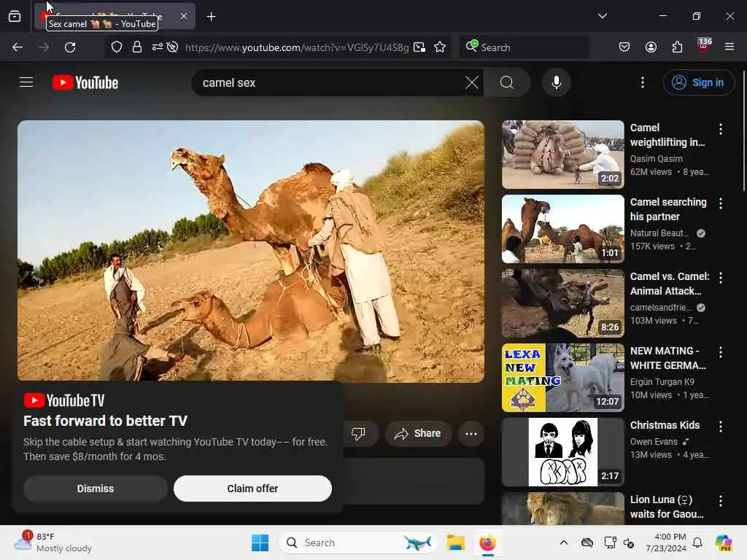Open options for Camel vs. Camel video
This screenshot has width=747, height=560.
720,278
